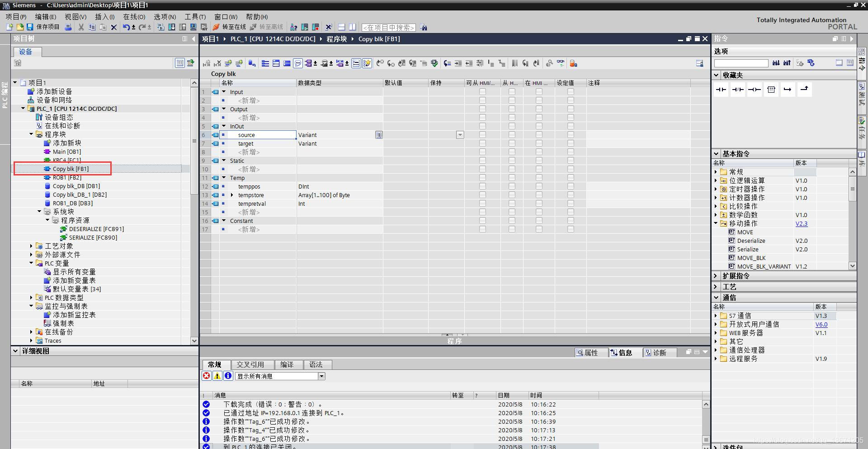The height and width of the screenshot is (449, 868).
Task: Open the 编辑(E) menu
Action: point(46,17)
